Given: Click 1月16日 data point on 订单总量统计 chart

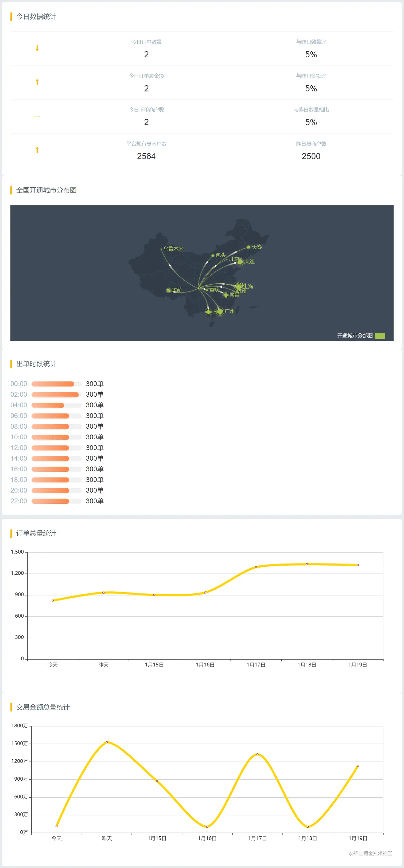Looking at the screenshot, I should pyautogui.click(x=205, y=592).
